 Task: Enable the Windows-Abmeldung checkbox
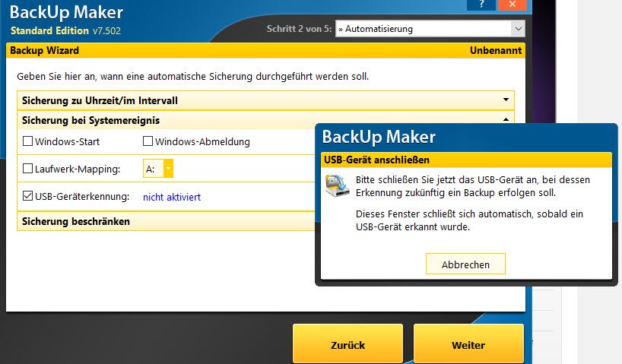(148, 141)
